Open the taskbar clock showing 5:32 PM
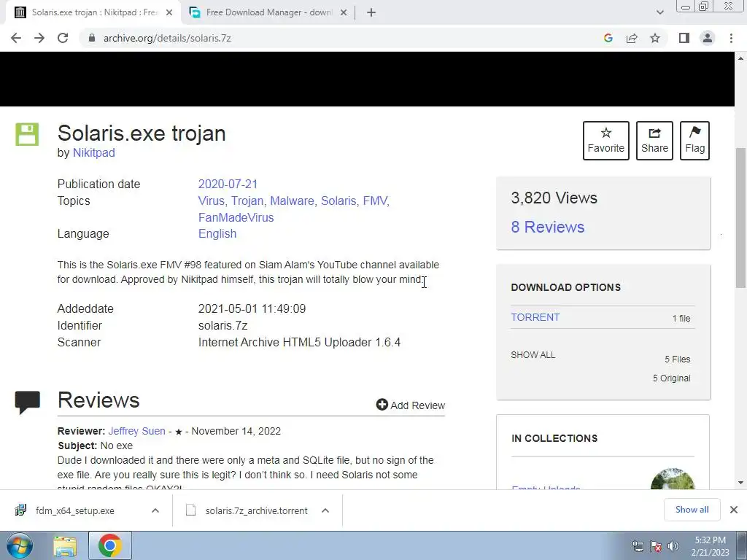Image resolution: width=747 pixels, height=560 pixels. [x=710, y=546]
